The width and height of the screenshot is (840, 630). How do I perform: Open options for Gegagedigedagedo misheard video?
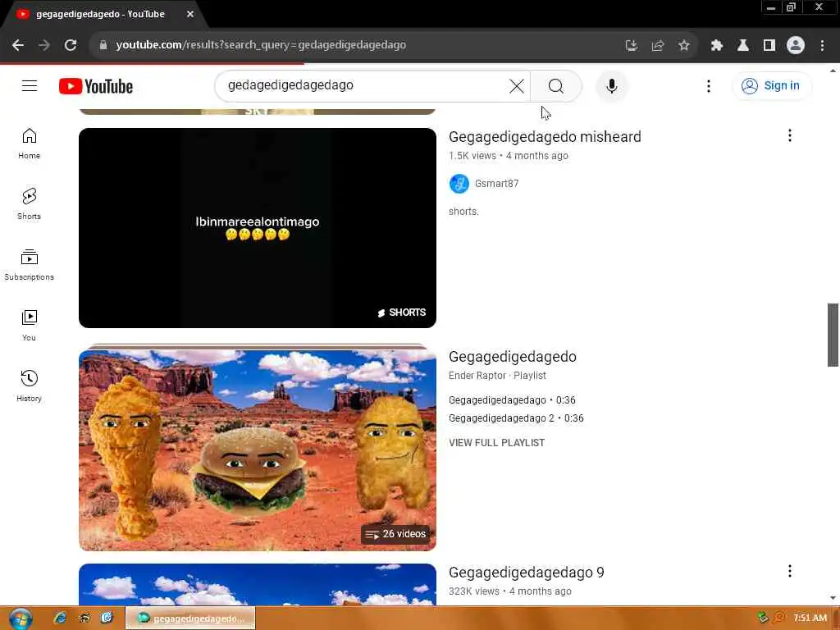(789, 136)
